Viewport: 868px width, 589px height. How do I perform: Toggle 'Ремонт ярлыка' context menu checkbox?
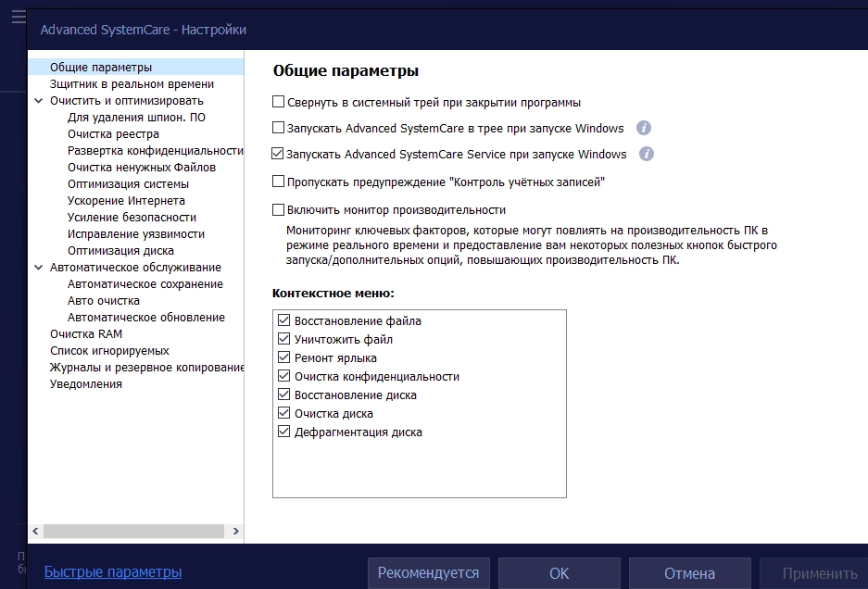click(284, 357)
